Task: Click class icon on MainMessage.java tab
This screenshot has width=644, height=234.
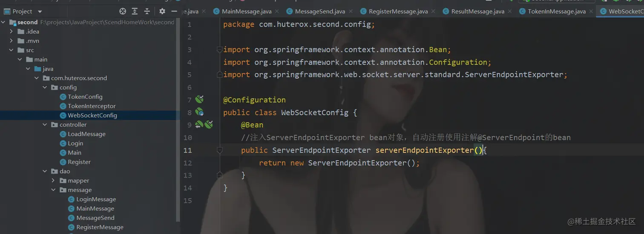Action: tap(216, 11)
